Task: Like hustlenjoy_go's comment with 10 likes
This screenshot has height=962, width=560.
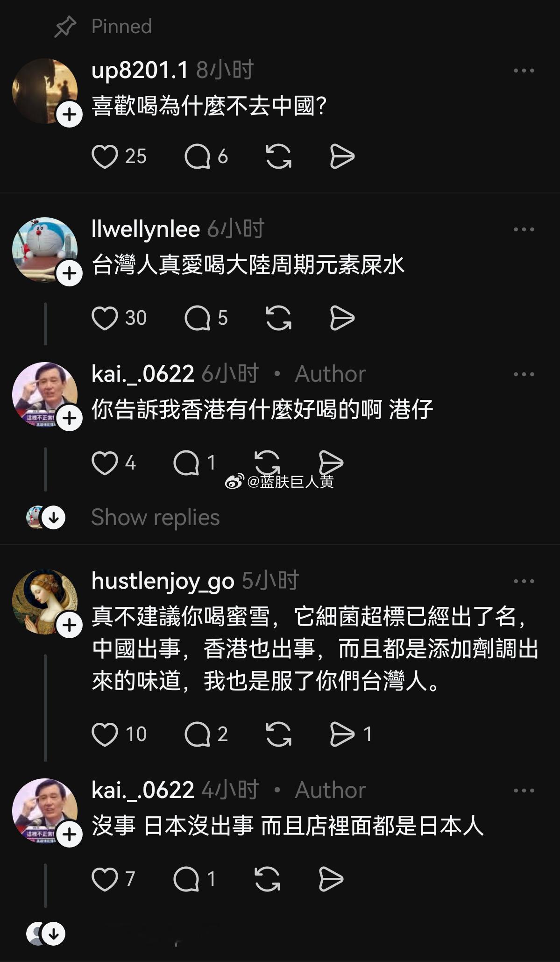Action: tap(105, 734)
